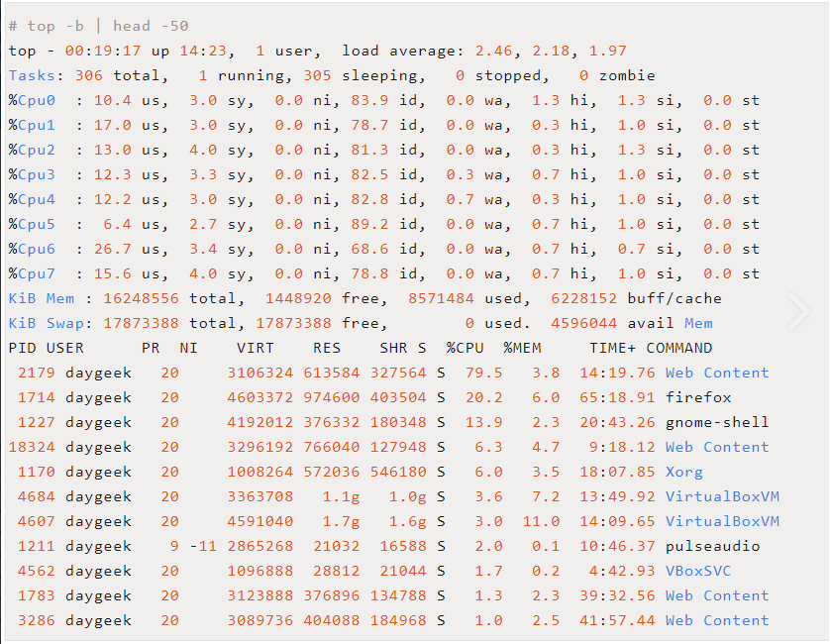This screenshot has width=830, height=644.
Task: Click the %CPU column header
Action: (x=465, y=348)
